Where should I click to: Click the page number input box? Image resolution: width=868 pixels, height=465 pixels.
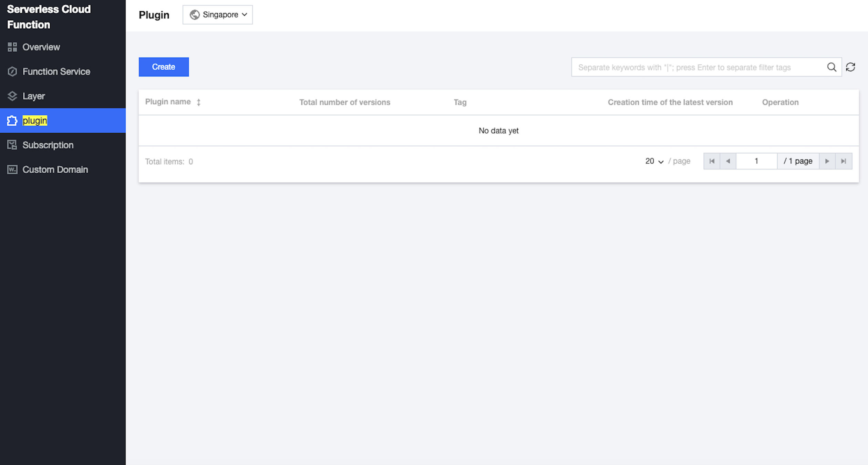756,161
